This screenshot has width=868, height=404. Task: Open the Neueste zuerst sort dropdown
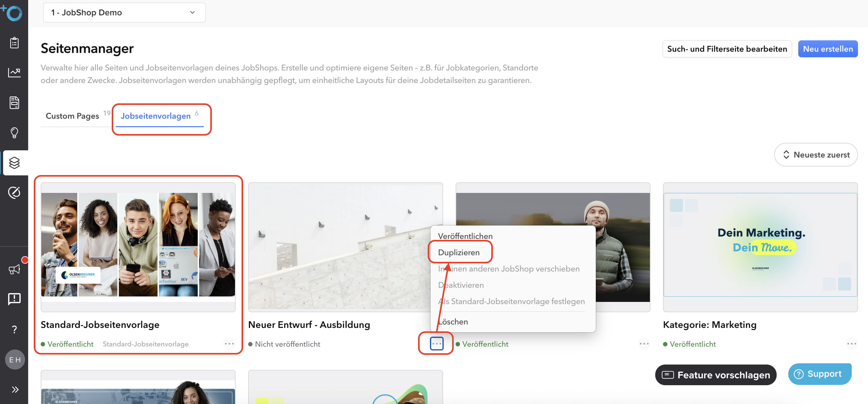click(x=815, y=155)
